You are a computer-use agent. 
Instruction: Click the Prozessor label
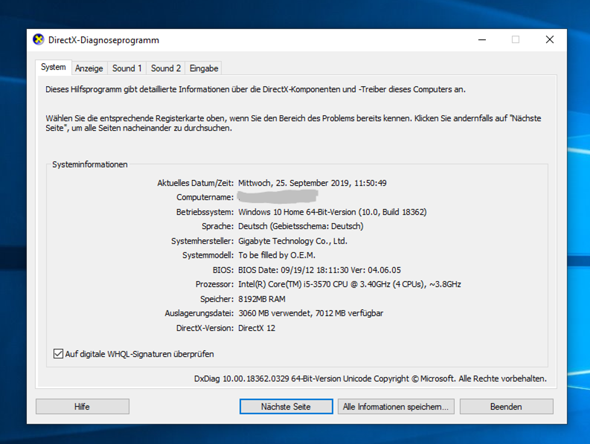click(x=214, y=284)
